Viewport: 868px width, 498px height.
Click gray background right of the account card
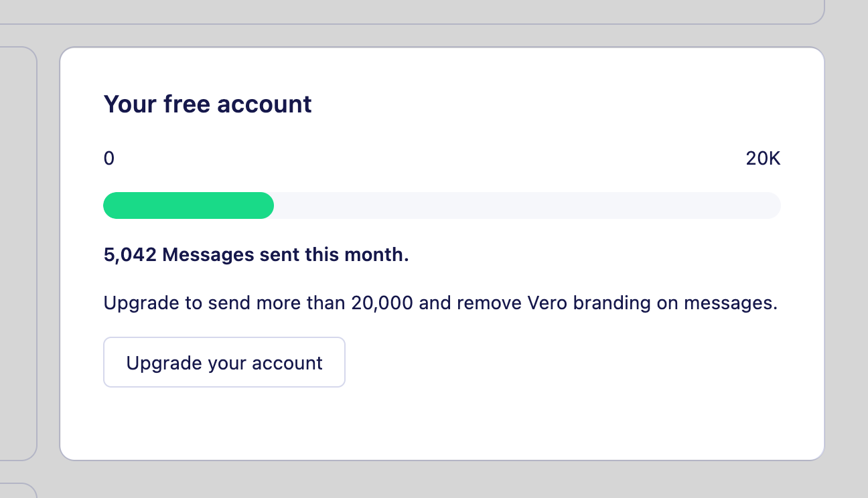click(x=847, y=254)
